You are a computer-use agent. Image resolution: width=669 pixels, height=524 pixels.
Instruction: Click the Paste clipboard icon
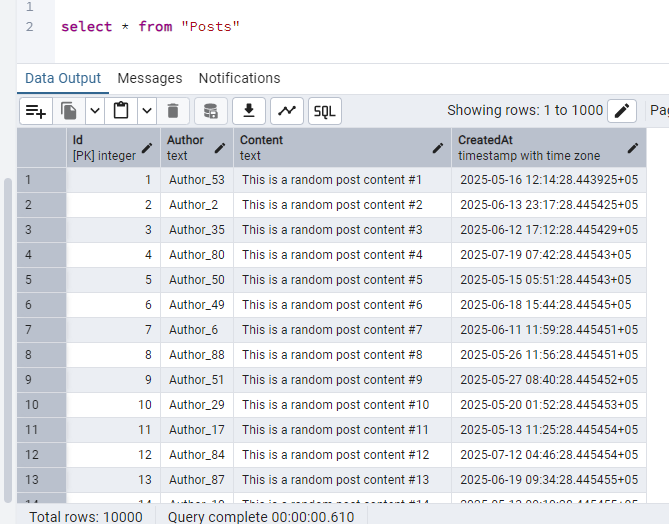click(121, 111)
